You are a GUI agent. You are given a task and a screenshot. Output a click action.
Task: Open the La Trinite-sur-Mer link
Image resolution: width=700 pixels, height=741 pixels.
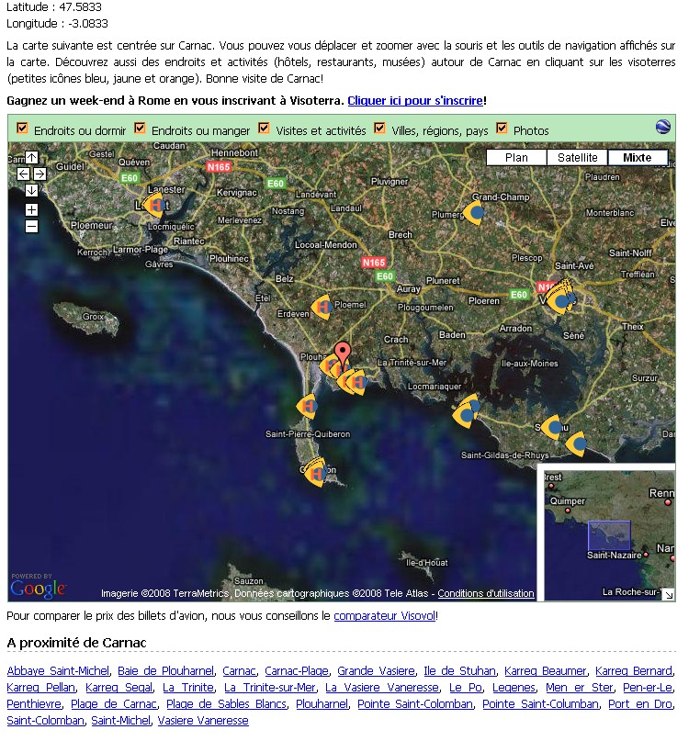tap(270, 688)
